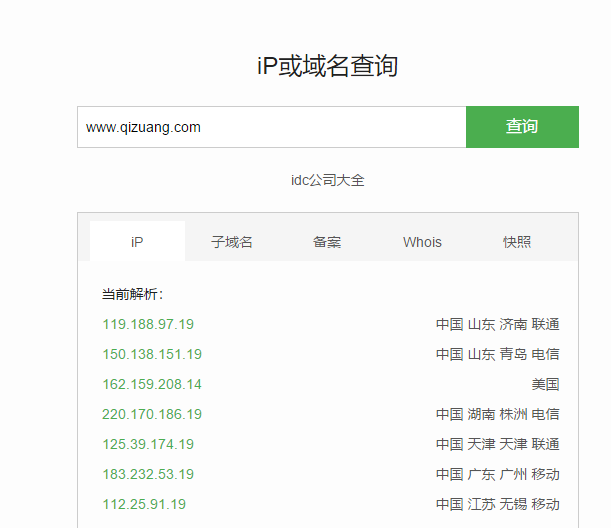Click the domain input field containing www.qizuang.com
611x528 pixels.
[x=271, y=127]
